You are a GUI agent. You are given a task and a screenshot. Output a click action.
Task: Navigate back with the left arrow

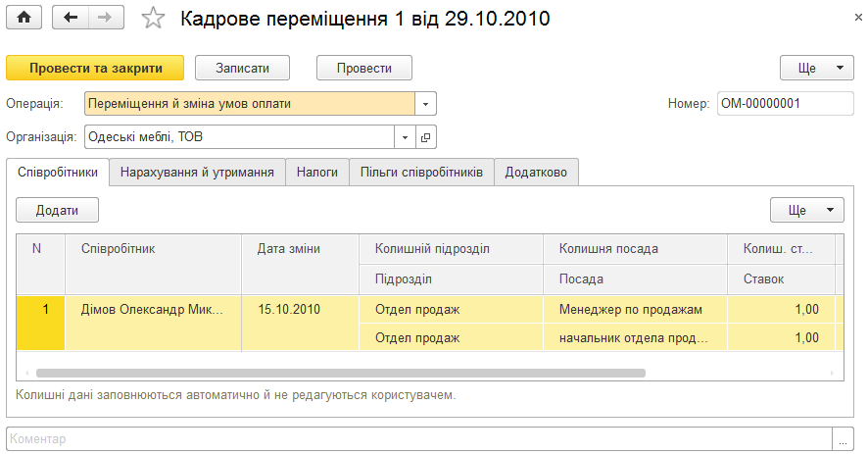(71, 18)
